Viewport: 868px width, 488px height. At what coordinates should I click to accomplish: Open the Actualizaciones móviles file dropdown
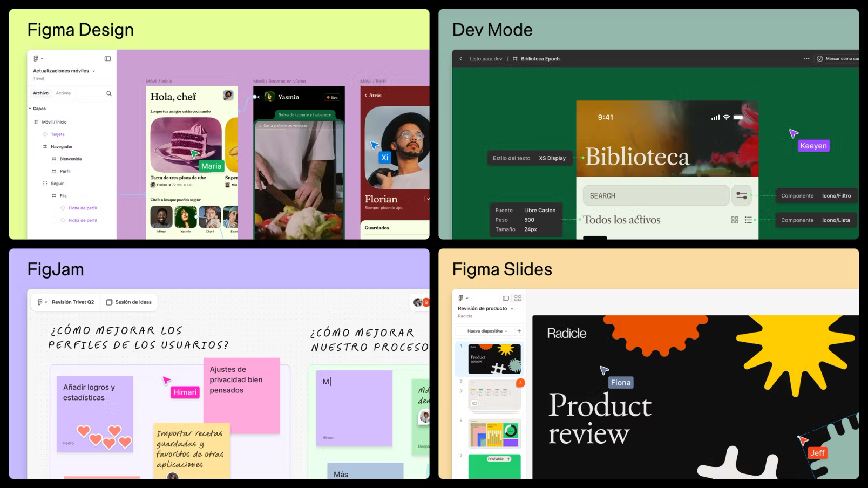point(94,71)
